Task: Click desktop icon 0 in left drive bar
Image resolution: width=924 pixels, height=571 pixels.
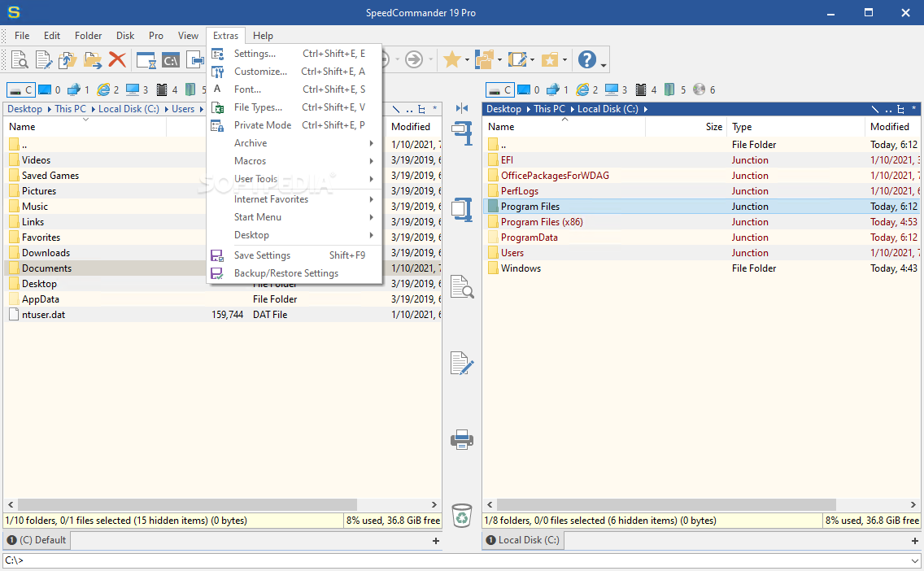Action: 50,89
